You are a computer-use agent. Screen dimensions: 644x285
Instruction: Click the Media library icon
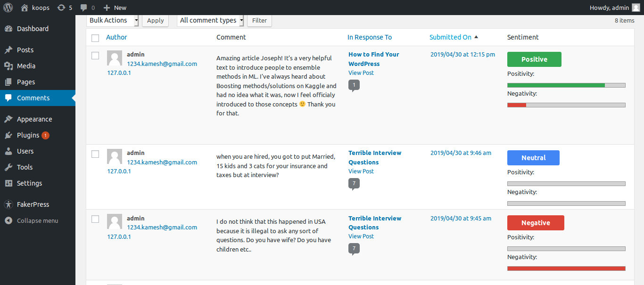pos(8,66)
